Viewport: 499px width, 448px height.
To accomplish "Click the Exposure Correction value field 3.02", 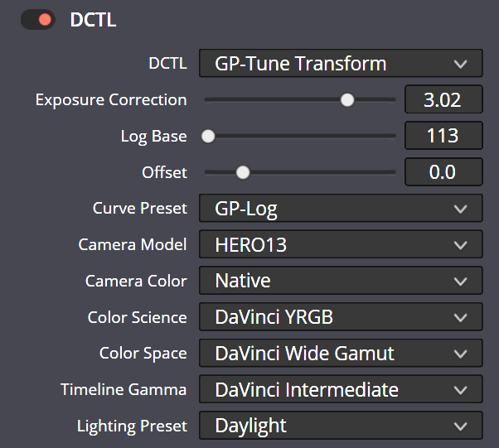I will [x=443, y=100].
